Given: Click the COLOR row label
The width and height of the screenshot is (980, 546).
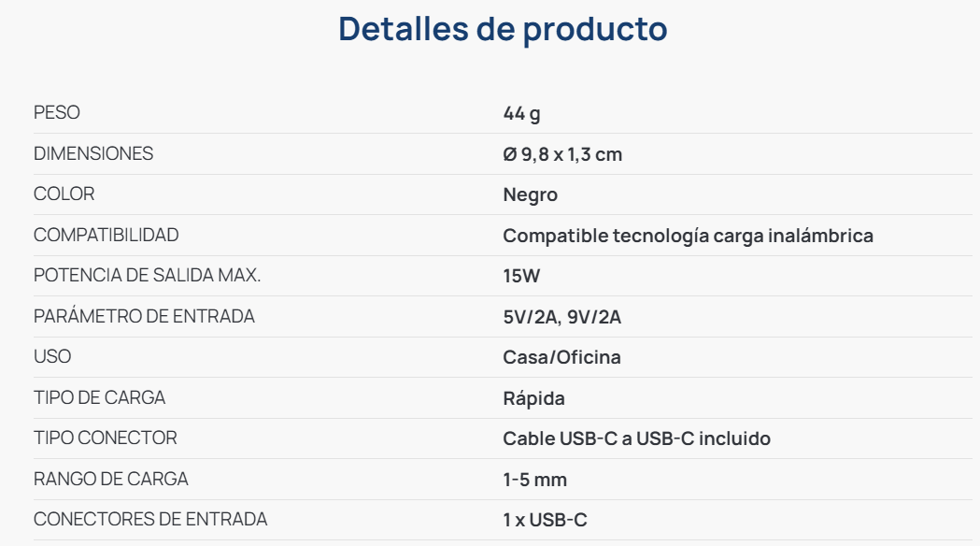Looking at the screenshot, I should 64,194.
